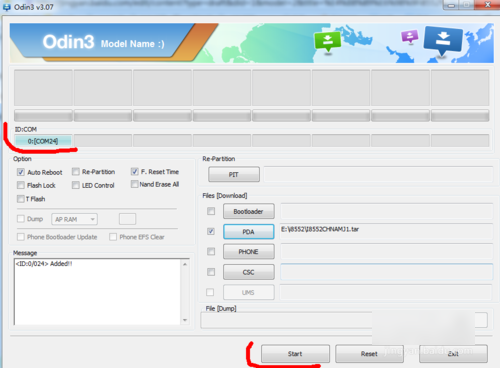Toggle the Auto Reboot checkbox
This screenshot has width=500, height=368.
pyautogui.click(x=21, y=172)
